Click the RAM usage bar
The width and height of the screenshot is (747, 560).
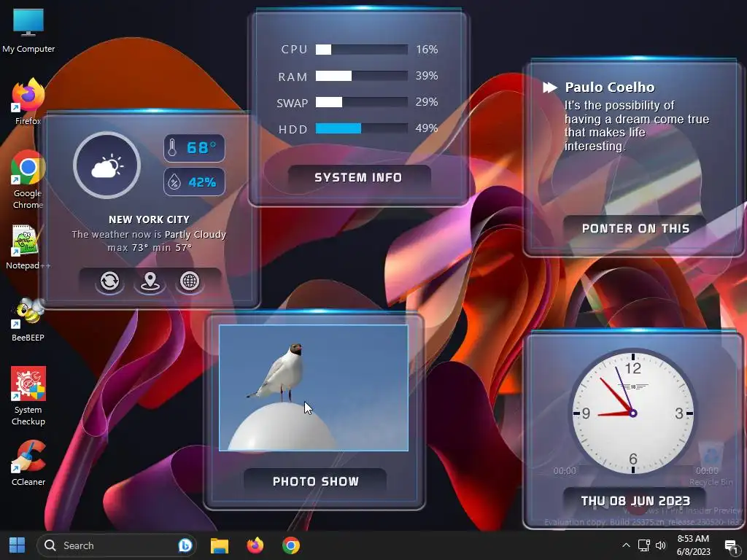click(x=362, y=76)
